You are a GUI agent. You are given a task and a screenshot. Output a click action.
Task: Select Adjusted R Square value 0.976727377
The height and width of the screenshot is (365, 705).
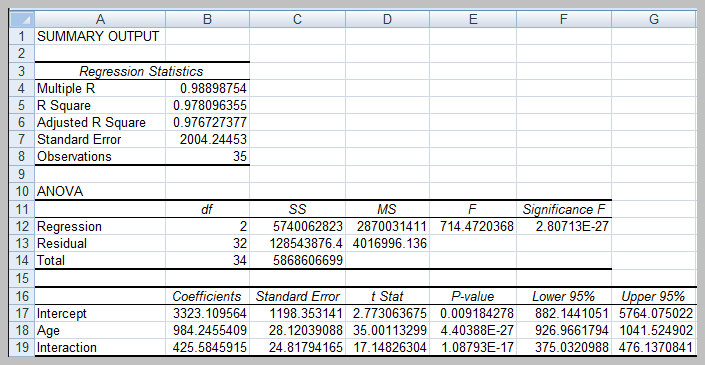click(x=207, y=122)
